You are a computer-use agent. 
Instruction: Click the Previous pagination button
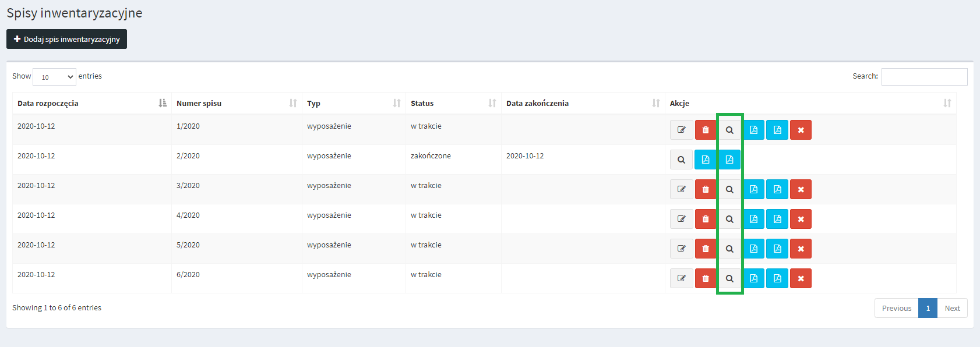click(x=896, y=308)
